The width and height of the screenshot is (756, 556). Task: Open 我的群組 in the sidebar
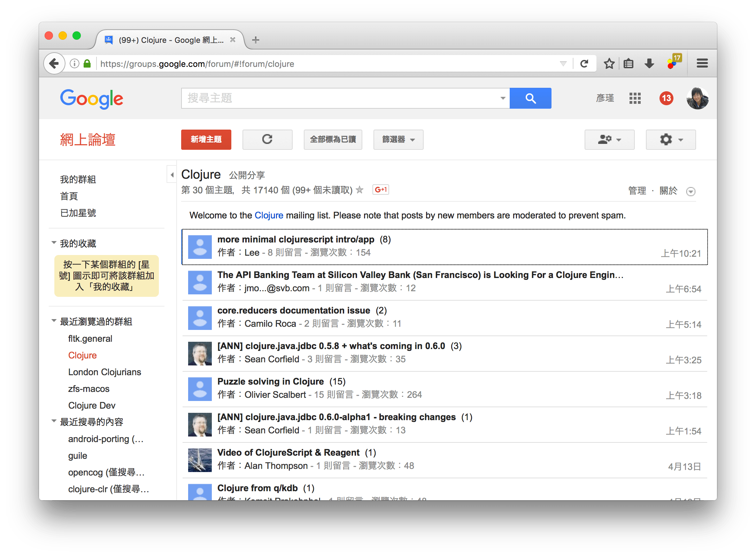[x=78, y=179]
